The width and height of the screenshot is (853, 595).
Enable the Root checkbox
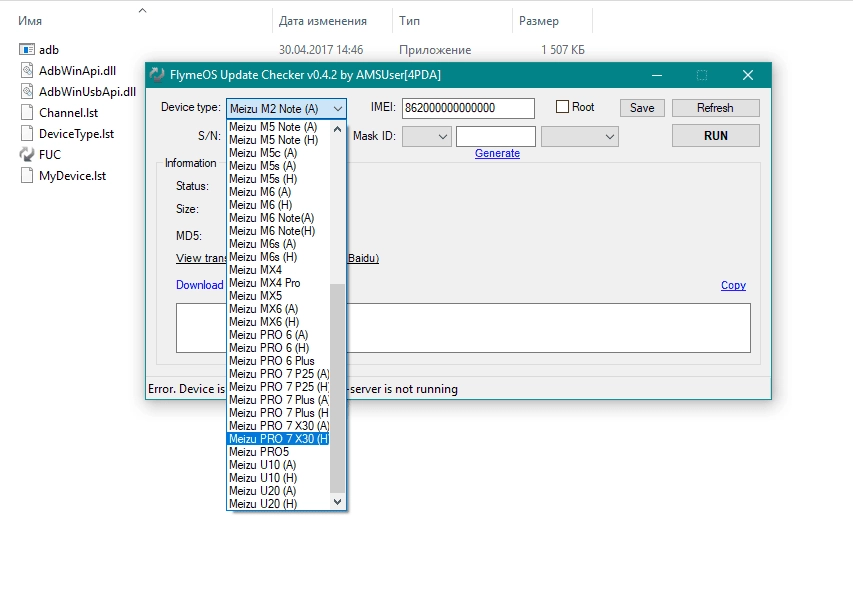pos(562,107)
